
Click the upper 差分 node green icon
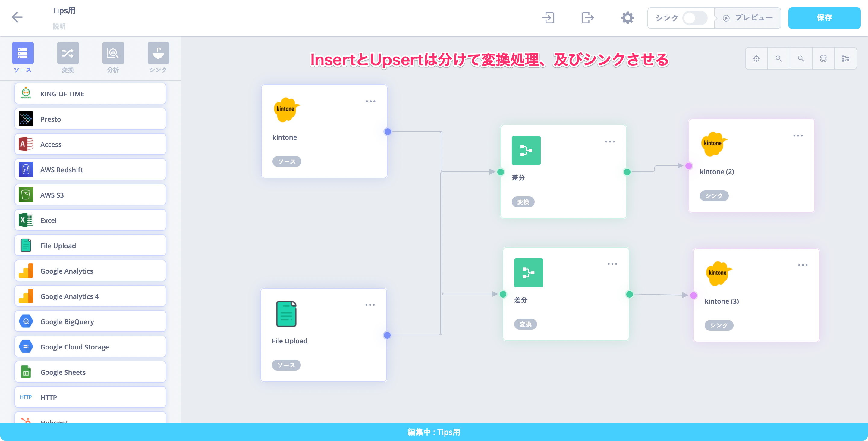point(526,151)
